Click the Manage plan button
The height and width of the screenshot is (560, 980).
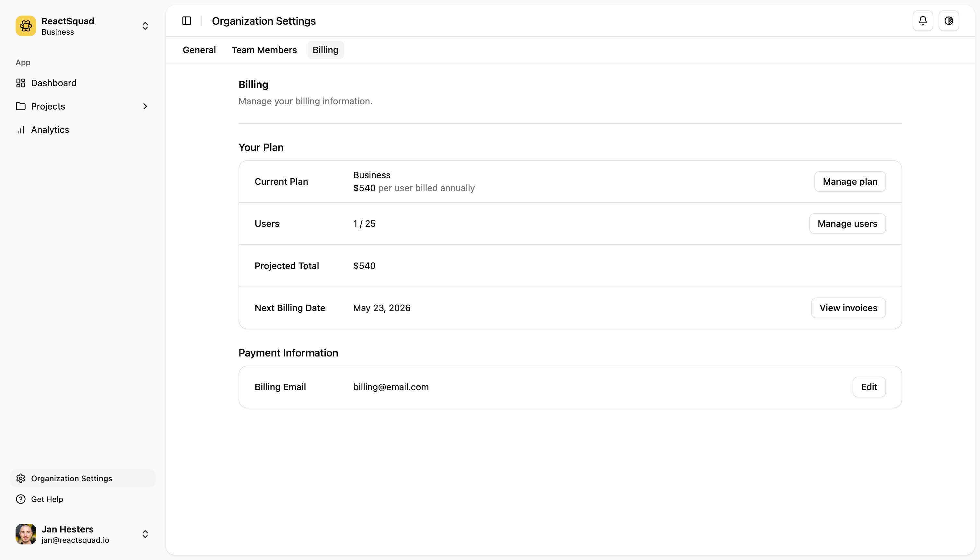[x=850, y=181]
